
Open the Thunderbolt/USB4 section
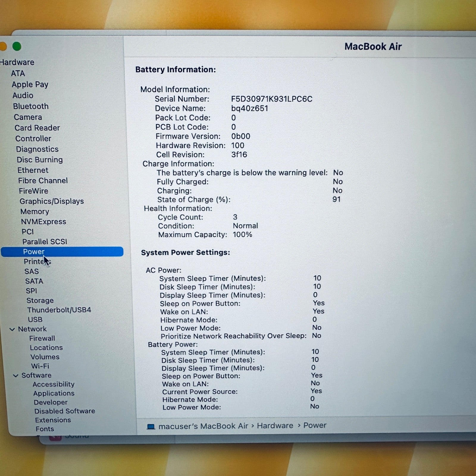click(x=60, y=310)
